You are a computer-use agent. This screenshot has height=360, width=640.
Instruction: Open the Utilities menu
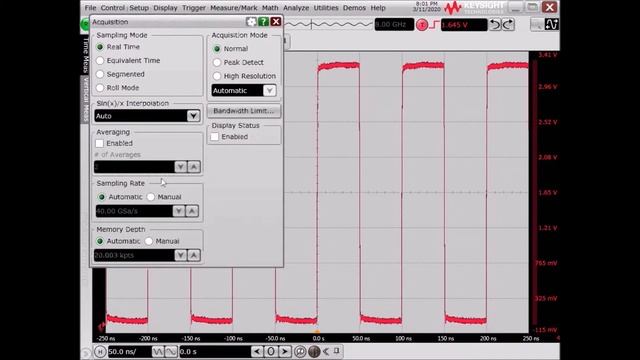[x=326, y=8]
